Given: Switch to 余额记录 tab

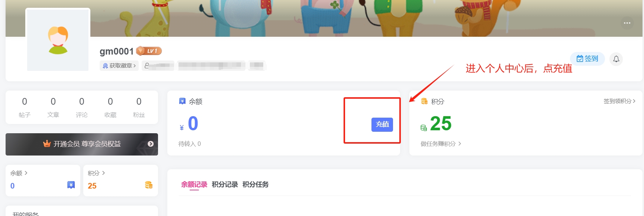Looking at the screenshot, I should tap(194, 184).
